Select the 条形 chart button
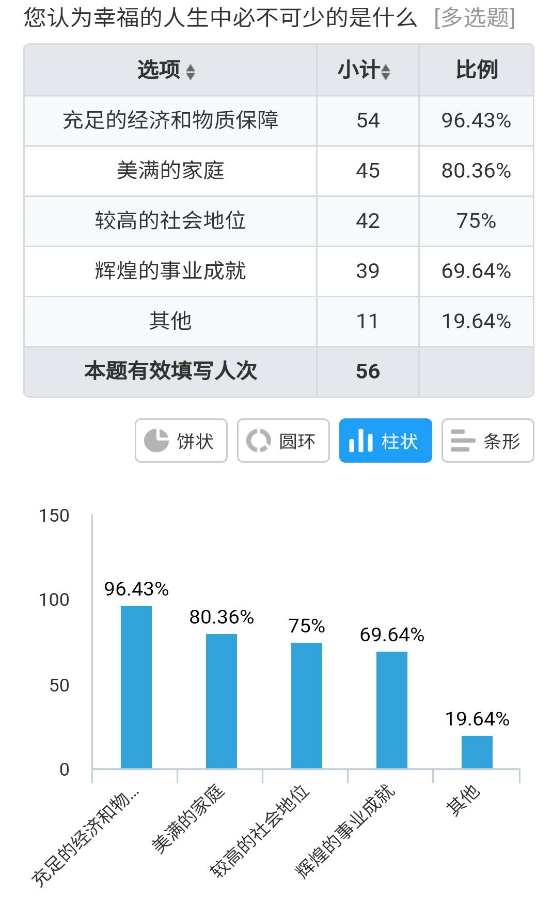 point(488,441)
